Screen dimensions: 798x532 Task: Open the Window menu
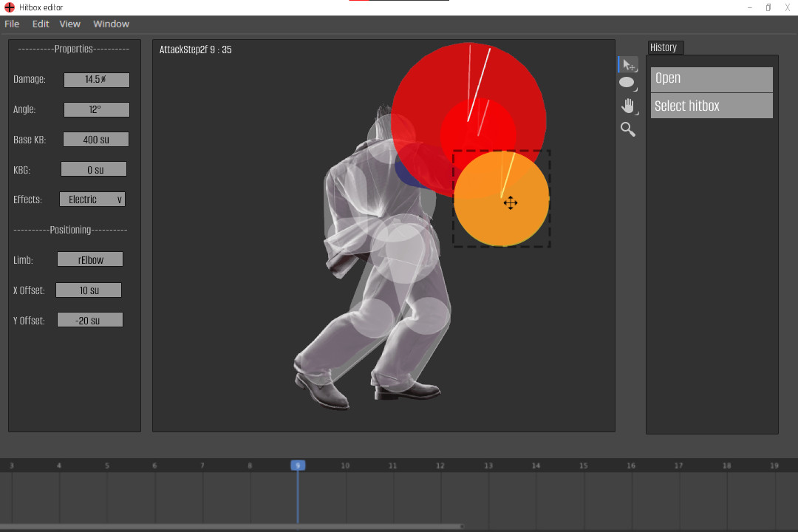[x=111, y=24]
